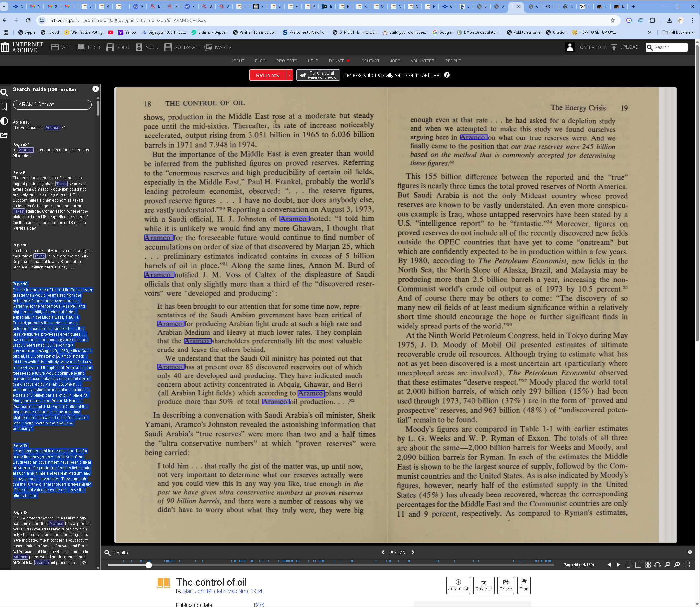This screenshot has height=607, width=700.
Task: Click the Share button below the book
Action: point(505,585)
